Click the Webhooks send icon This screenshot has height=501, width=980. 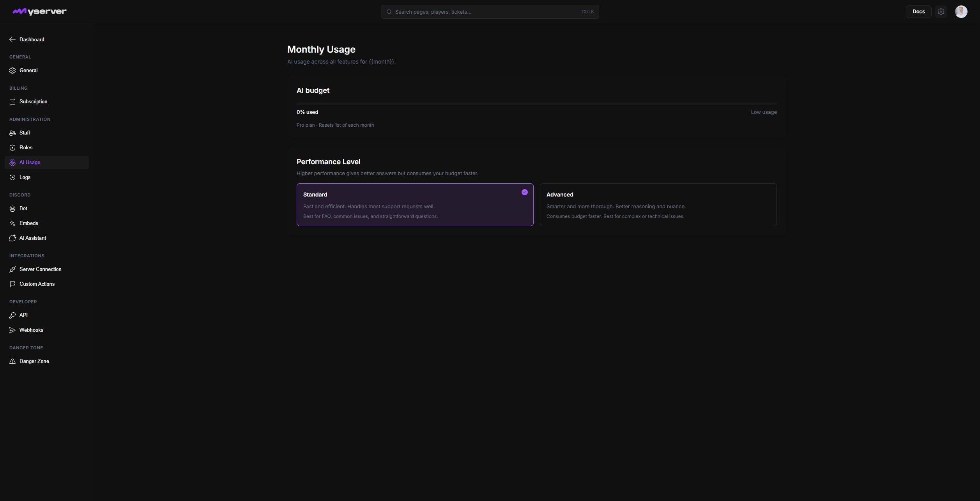(12, 330)
